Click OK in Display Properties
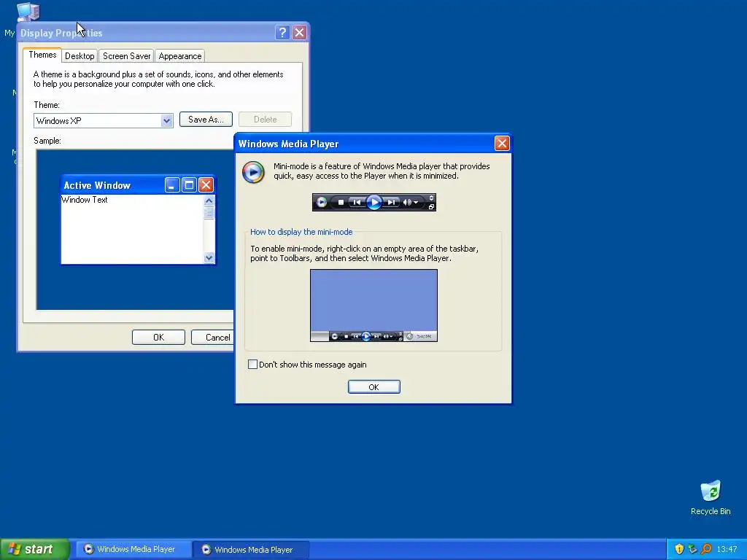The image size is (747, 560). click(158, 337)
